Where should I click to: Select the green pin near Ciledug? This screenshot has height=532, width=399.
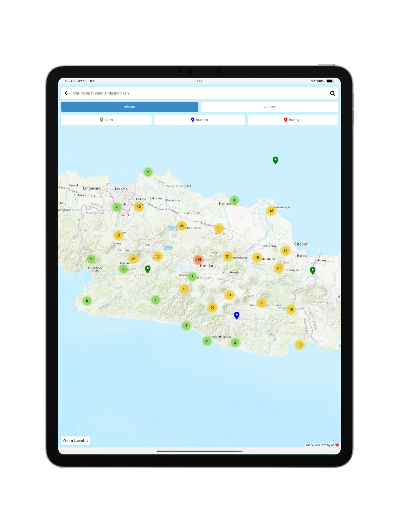[x=312, y=271]
